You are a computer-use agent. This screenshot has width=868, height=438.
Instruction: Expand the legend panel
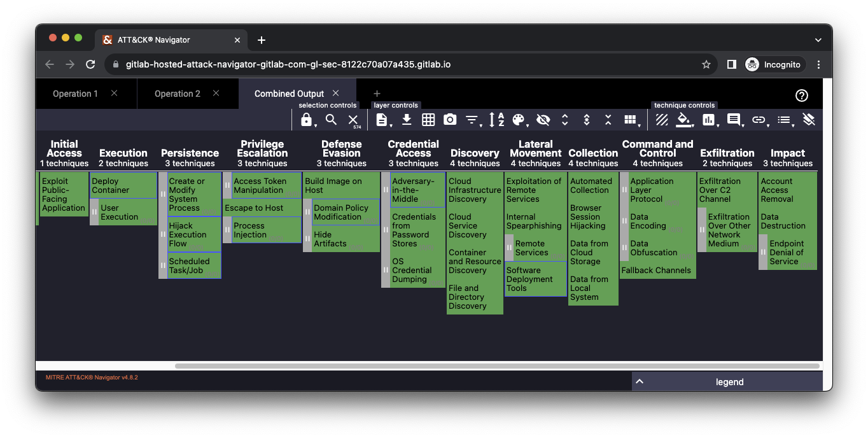639,381
